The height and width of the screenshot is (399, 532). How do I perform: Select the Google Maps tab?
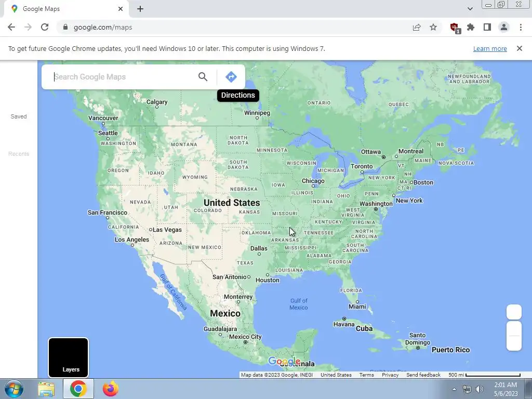tap(66, 9)
